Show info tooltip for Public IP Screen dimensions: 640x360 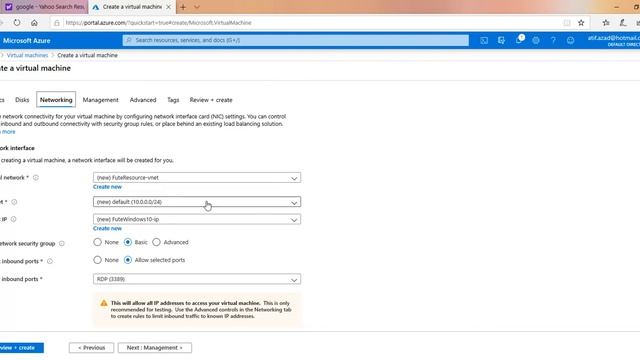pyautogui.click(x=13, y=219)
